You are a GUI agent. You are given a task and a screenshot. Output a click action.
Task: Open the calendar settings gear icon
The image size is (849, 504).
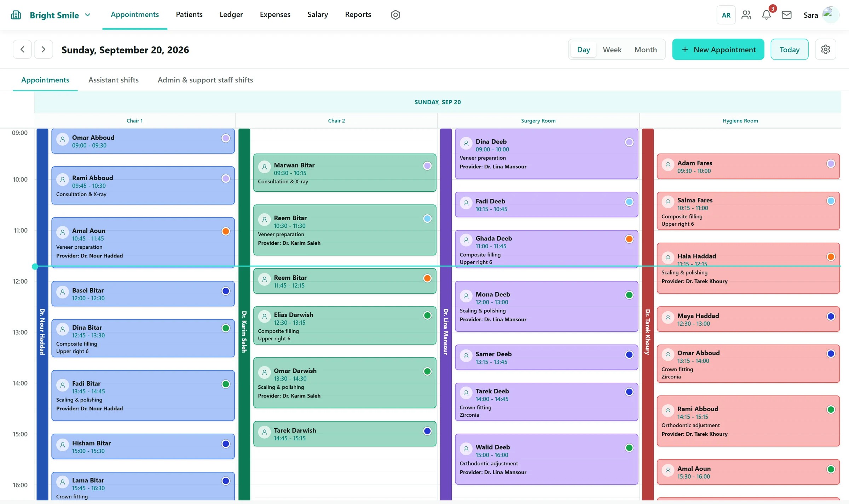(x=825, y=49)
